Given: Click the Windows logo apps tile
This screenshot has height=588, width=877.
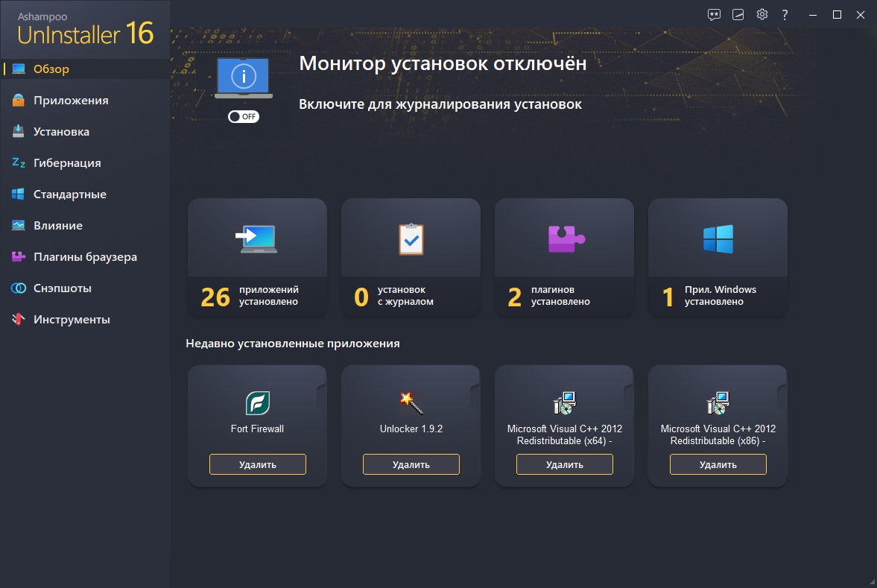Looking at the screenshot, I should click(718, 238).
